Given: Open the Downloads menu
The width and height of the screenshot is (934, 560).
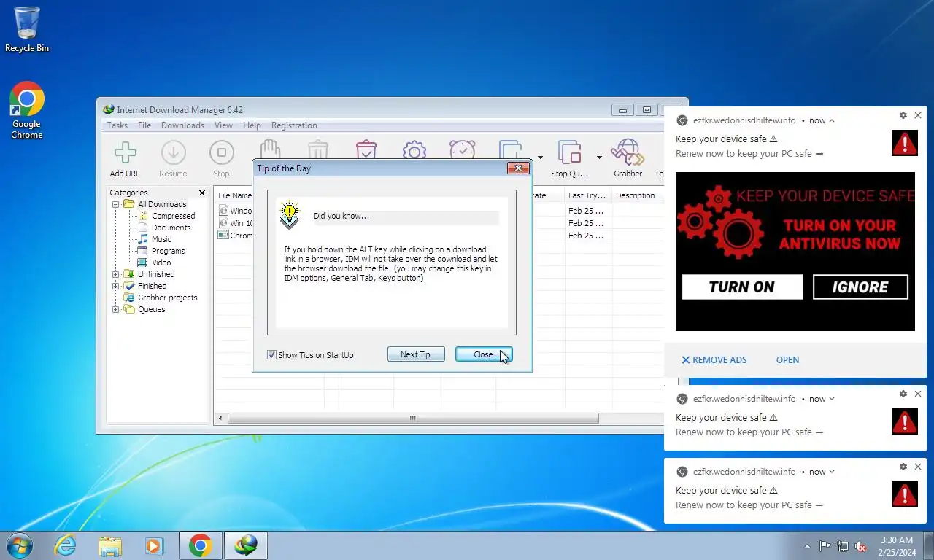Looking at the screenshot, I should pos(182,125).
